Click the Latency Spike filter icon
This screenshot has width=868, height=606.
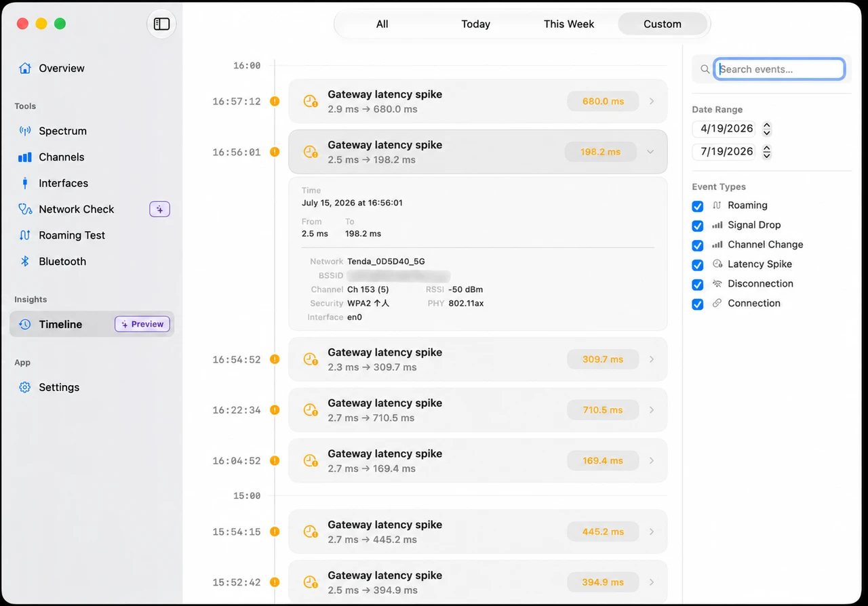[717, 264]
